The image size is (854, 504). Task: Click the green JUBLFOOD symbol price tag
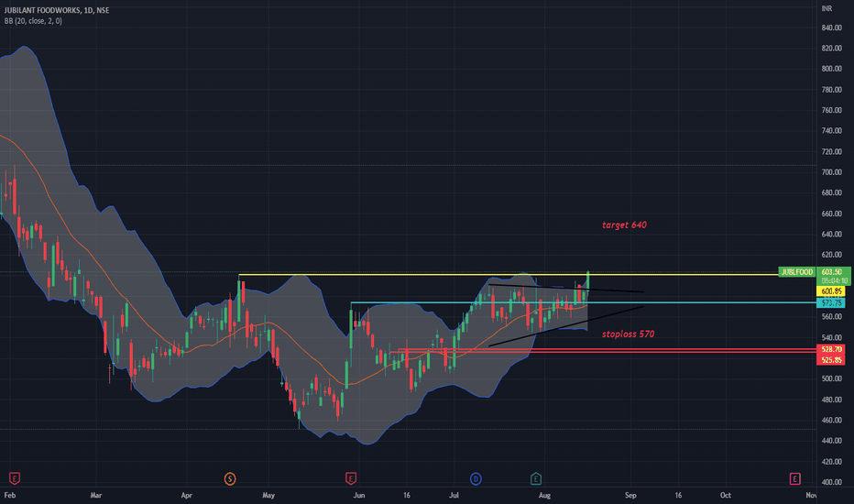(797, 272)
